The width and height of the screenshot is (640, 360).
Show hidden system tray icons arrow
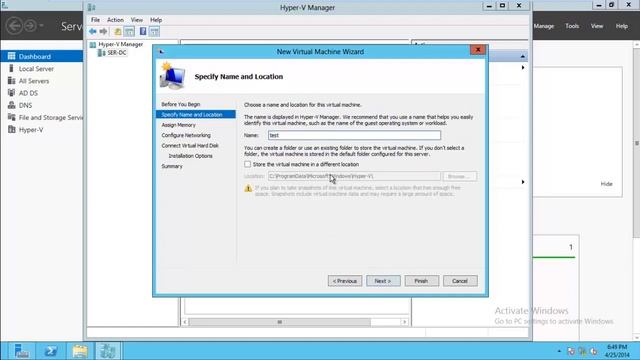pos(559,351)
